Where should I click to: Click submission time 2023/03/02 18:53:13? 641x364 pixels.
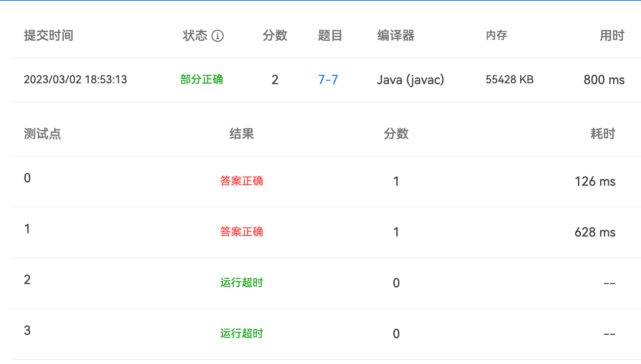point(75,80)
